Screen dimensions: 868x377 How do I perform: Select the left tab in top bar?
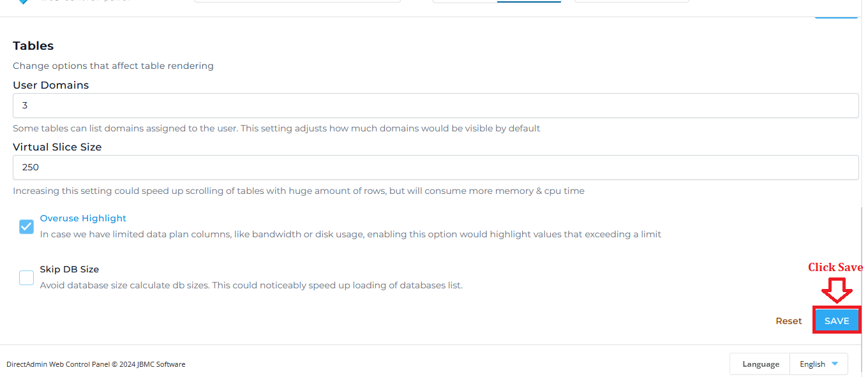[465, 1]
